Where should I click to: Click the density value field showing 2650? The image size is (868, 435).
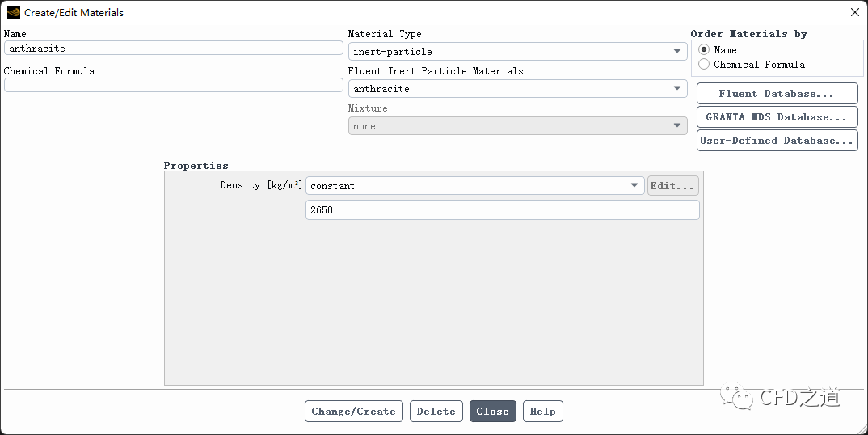502,210
